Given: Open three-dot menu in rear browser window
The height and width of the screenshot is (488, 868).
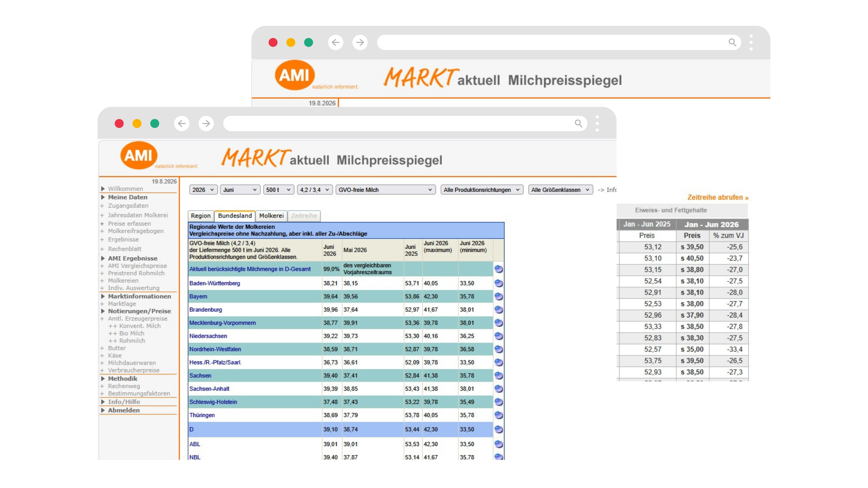Looking at the screenshot, I should pos(751,42).
